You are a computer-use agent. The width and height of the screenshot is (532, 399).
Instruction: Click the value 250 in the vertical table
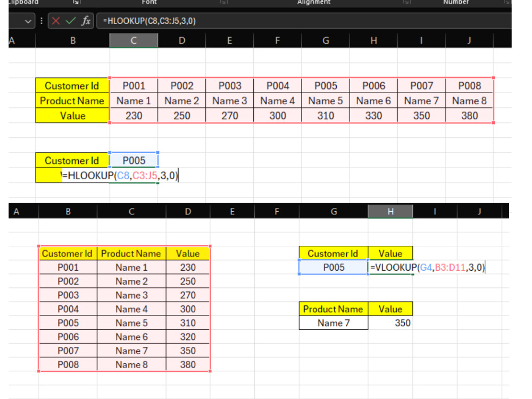[x=188, y=281]
